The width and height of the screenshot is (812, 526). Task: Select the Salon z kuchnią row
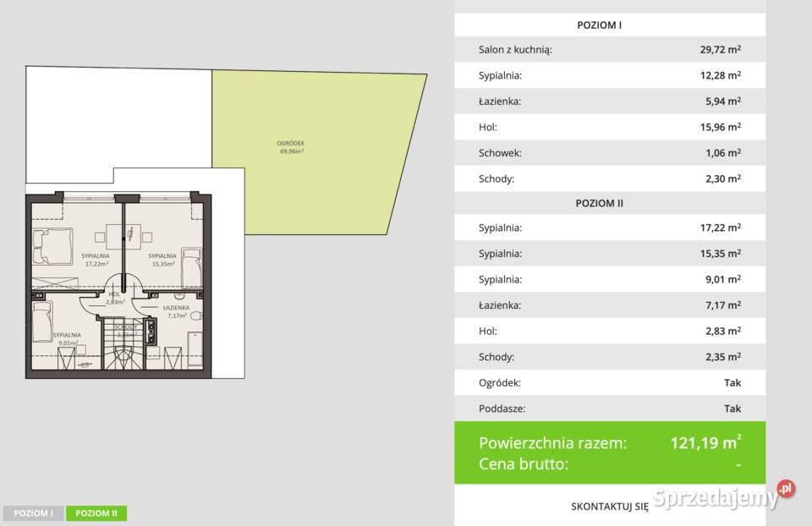point(610,50)
